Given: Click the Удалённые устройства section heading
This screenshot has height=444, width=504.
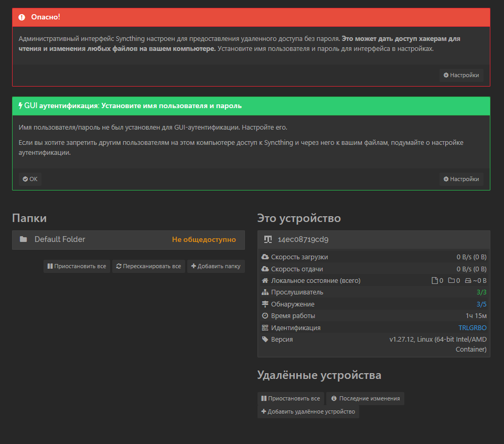Looking at the screenshot, I should pyautogui.click(x=319, y=375).
